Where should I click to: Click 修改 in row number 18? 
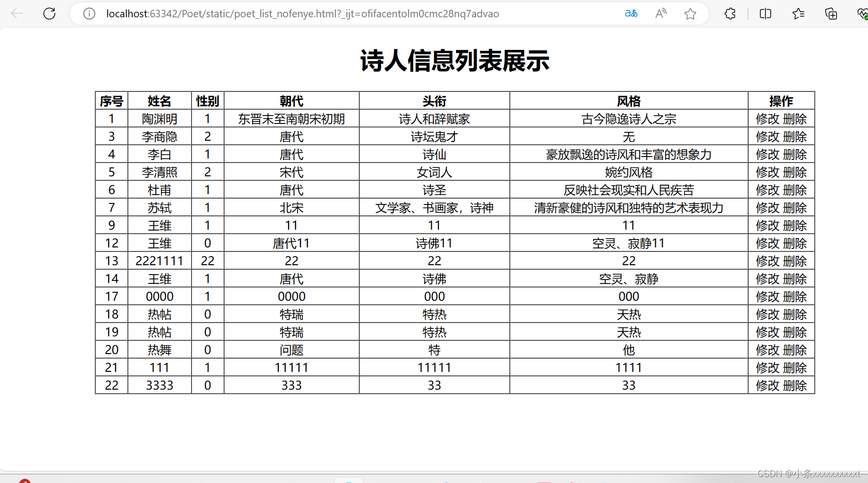coord(767,315)
